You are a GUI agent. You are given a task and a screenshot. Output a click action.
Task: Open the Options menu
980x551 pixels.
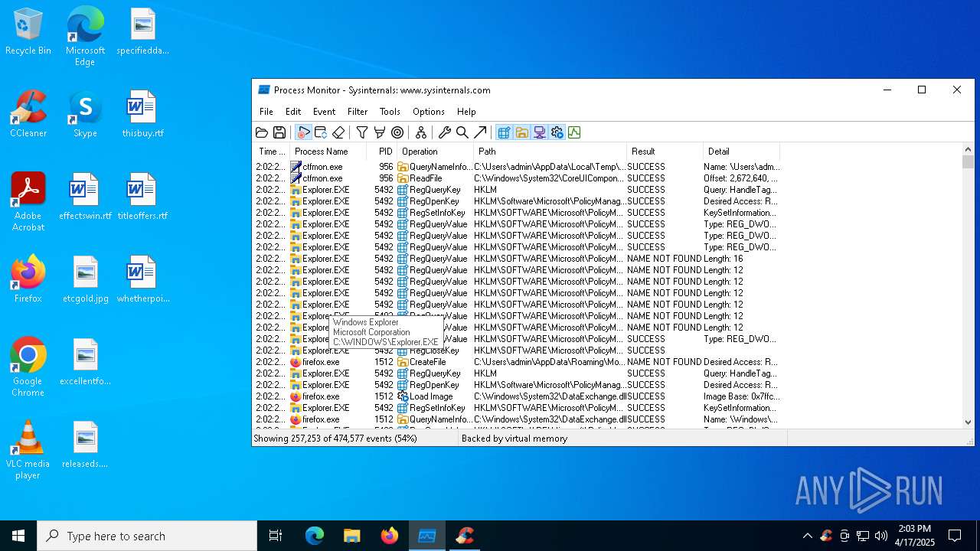[429, 112]
